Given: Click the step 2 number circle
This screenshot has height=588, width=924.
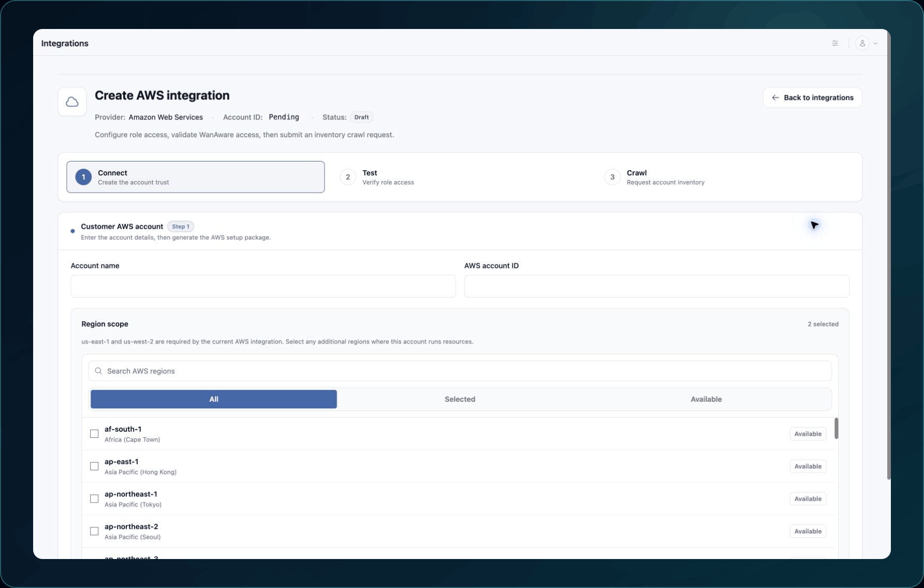Looking at the screenshot, I should 348,177.
